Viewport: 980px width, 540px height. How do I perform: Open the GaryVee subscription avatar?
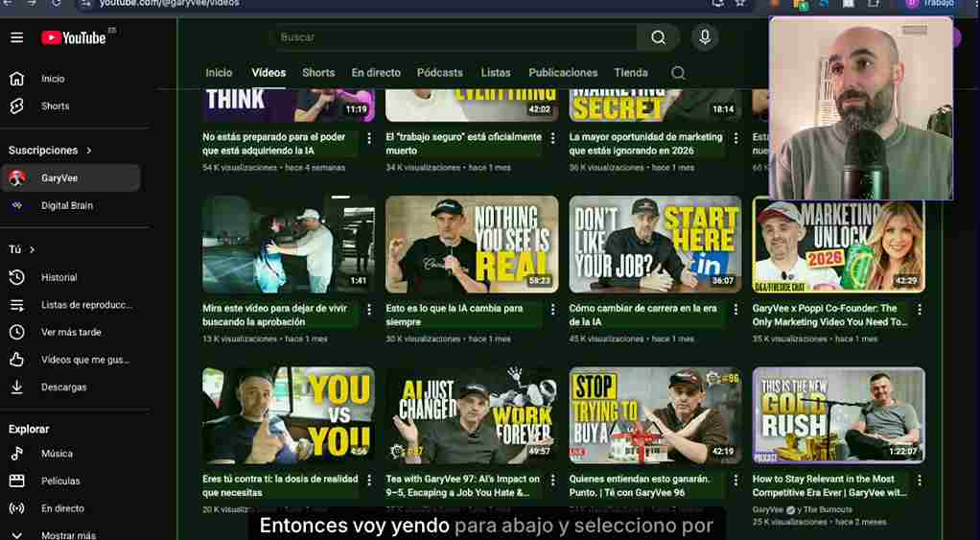pos(17,178)
